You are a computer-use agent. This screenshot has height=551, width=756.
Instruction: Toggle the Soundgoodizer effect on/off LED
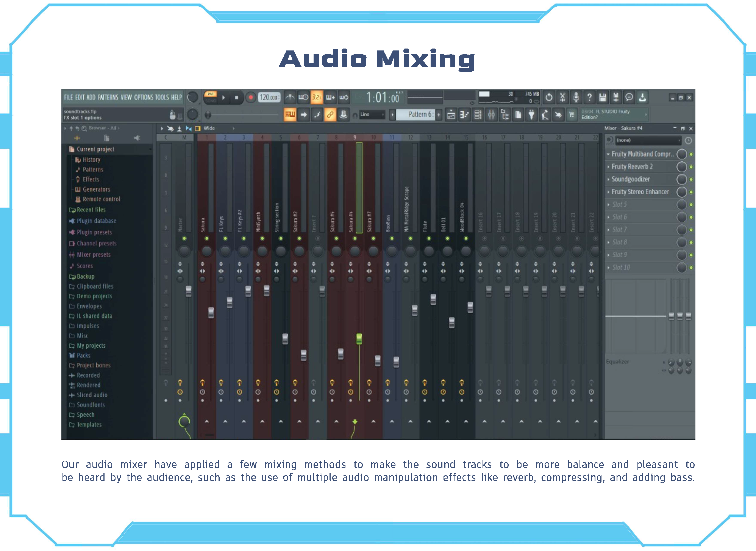[x=691, y=179]
